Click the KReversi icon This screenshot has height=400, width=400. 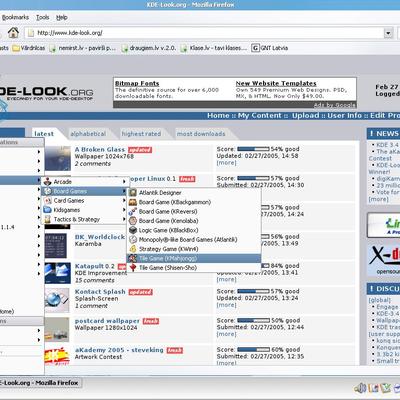[x=133, y=211]
